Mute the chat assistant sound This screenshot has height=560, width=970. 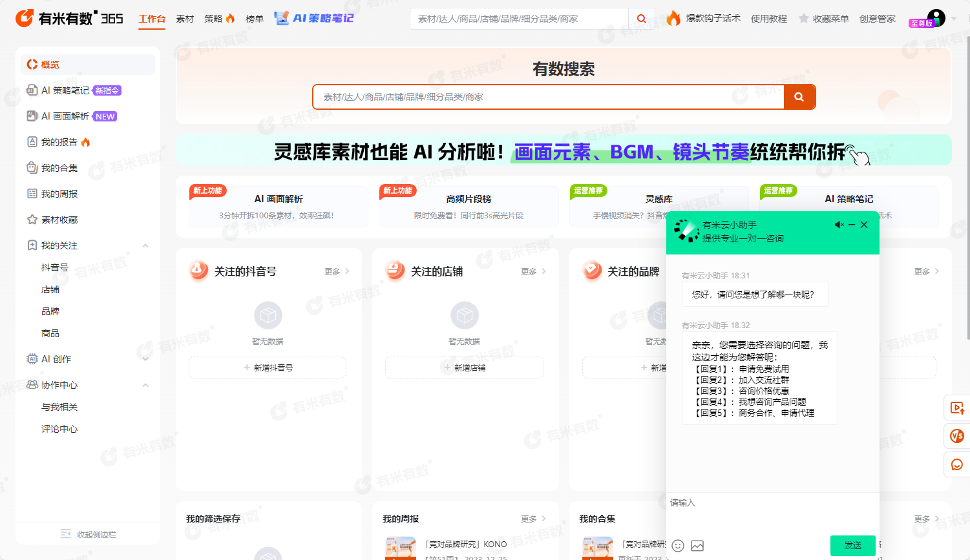click(x=839, y=225)
